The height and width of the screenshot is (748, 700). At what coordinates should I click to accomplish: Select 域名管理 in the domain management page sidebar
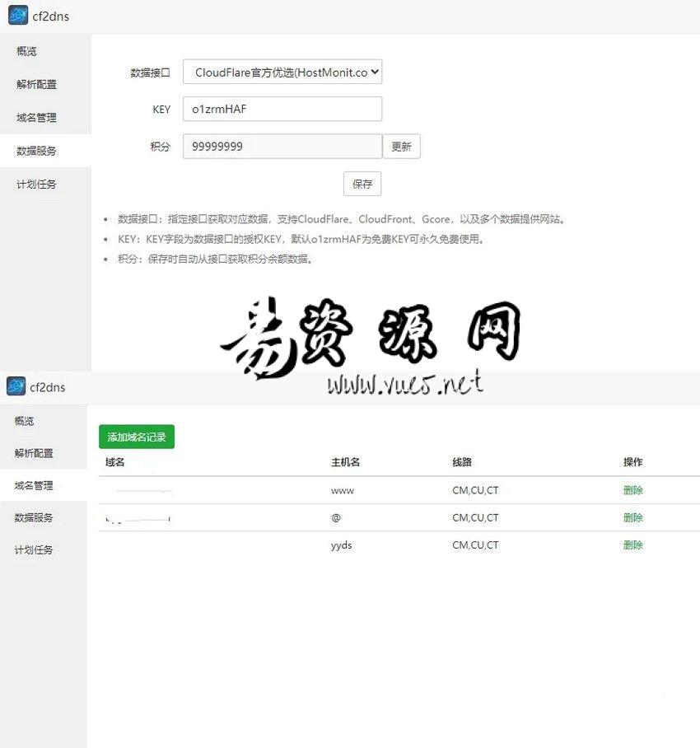pos(34,486)
